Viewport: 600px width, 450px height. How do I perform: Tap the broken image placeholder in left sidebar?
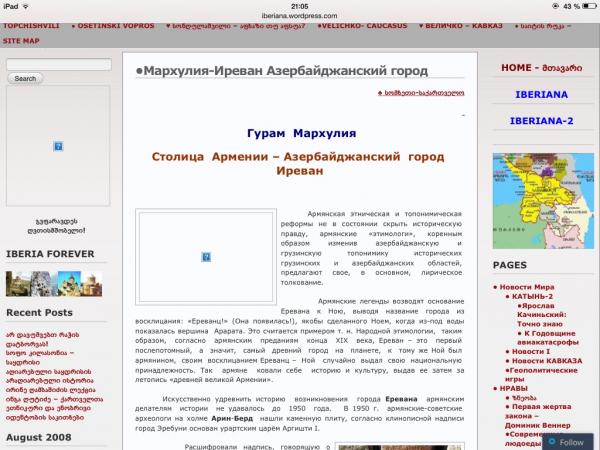pos(60,146)
